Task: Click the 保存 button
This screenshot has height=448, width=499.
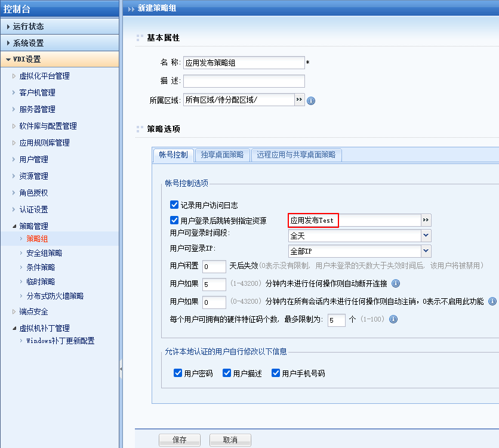Action: pyautogui.click(x=180, y=440)
